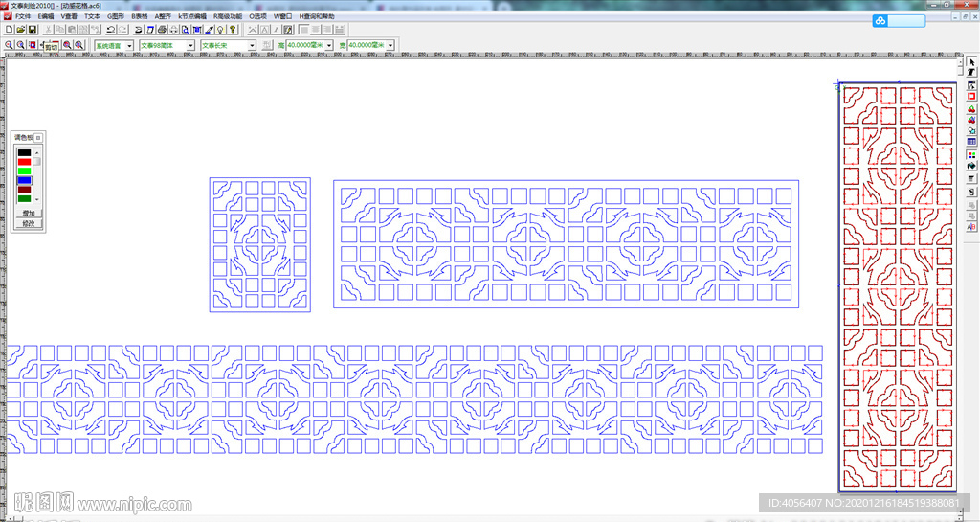Click the Print icon in the toolbar

click(163, 30)
